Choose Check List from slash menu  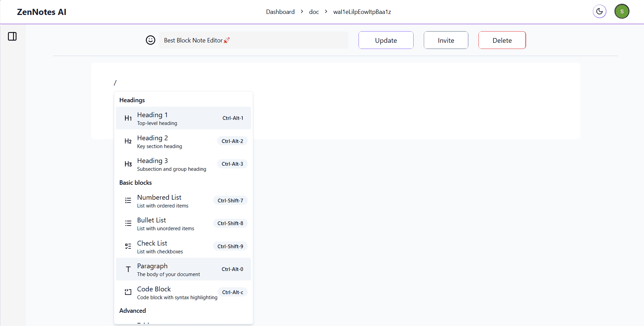(184, 247)
